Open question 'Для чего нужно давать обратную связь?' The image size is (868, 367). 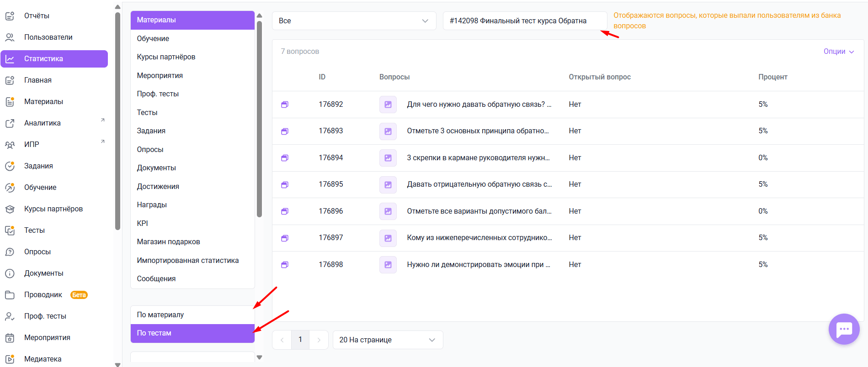pyautogui.click(x=479, y=105)
